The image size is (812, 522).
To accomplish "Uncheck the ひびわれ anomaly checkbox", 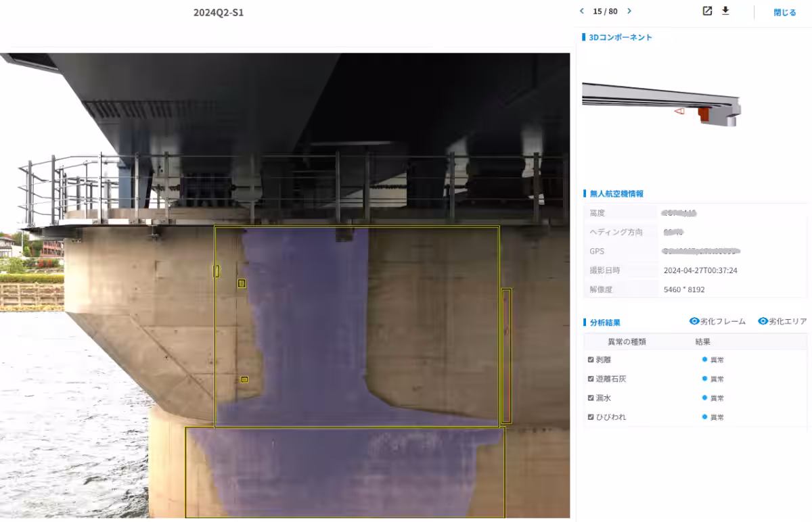I will (590, 417).
